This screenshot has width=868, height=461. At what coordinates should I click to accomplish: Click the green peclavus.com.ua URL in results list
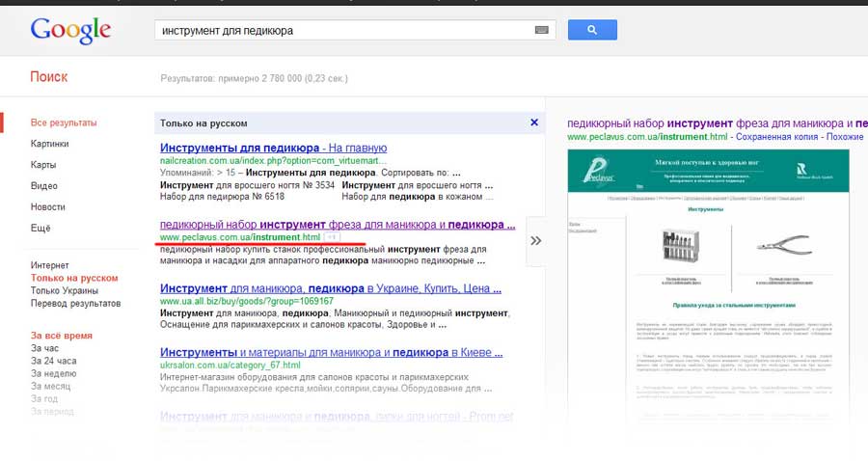click(x=240, y=237)
